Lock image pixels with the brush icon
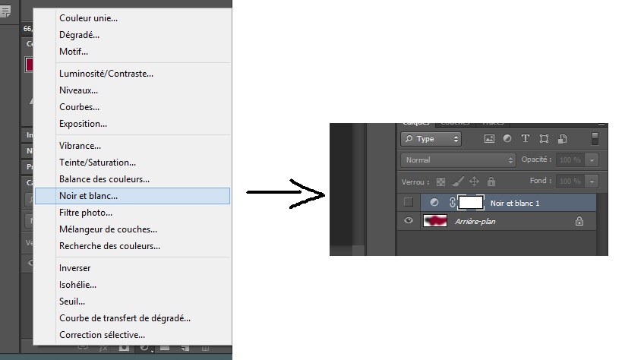Image resolution: width=644 pixels, height=360 pixels. [x=458, y=182]
